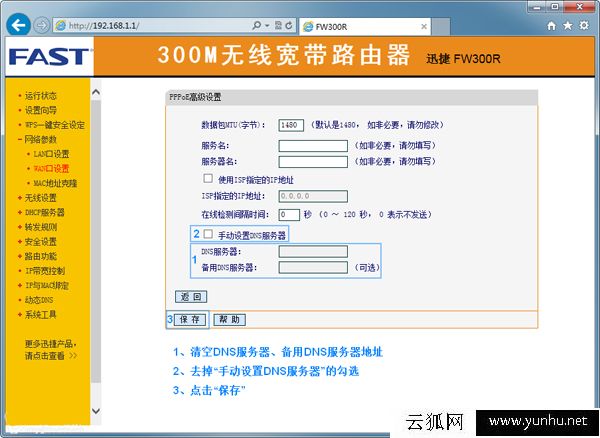Open 运行状态 menu item

[x=41, y=96]
